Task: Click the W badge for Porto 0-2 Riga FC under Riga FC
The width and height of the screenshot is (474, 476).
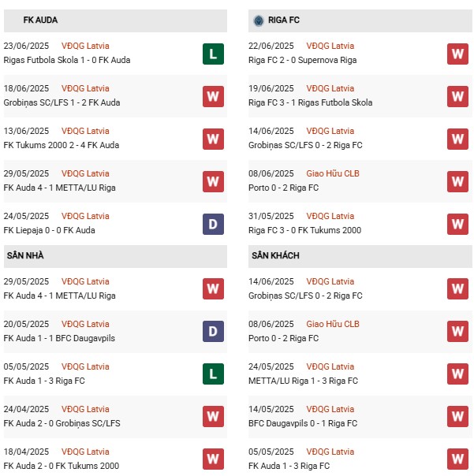Action: tap(457, 181)
